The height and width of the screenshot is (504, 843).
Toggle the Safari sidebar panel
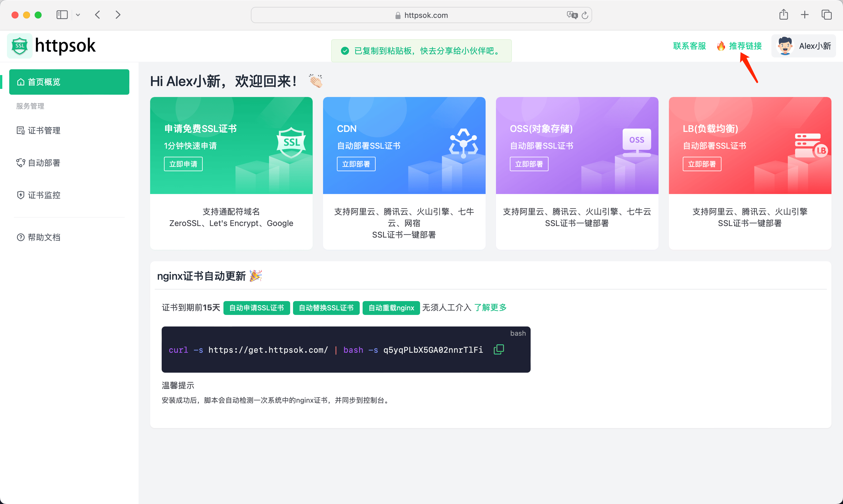tap(62, 15)
